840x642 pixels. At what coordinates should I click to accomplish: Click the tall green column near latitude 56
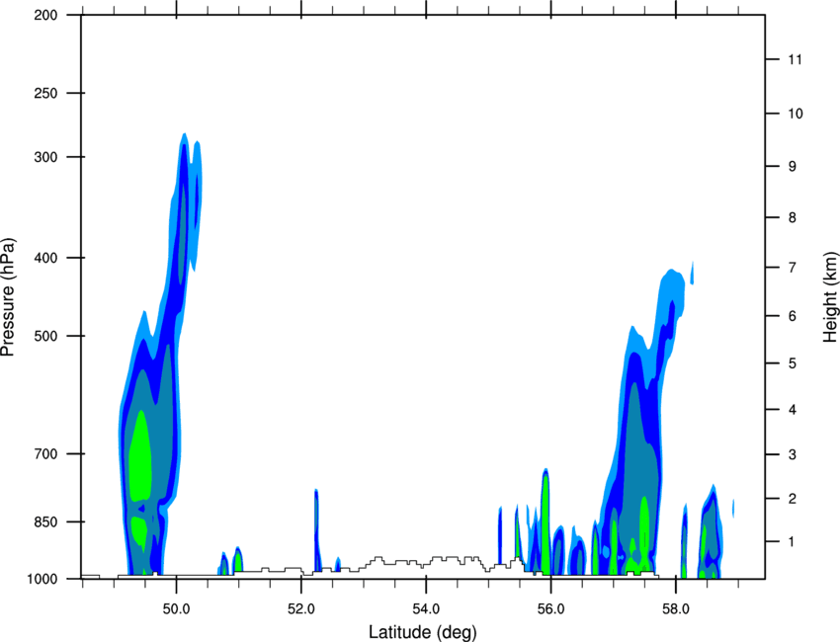546,523
